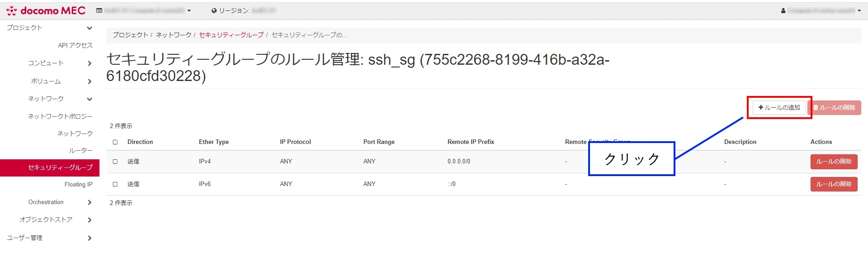Screen dimensions: 868x277
Task: Expand the オブジェクトストア chevron
Action: point(90,220)
